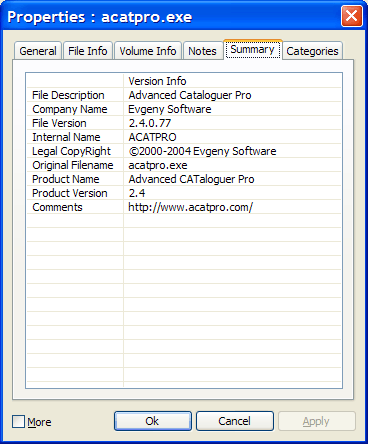
Task: Select the Notes tab
Action: pos(202,51)
